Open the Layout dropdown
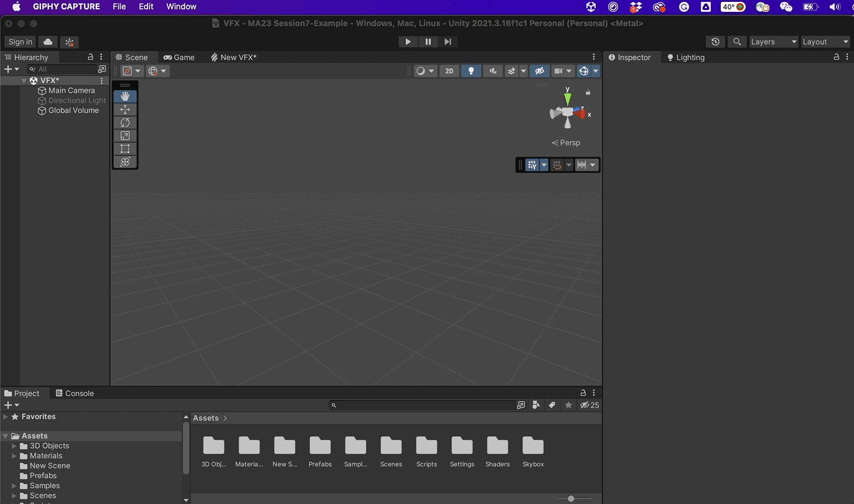854x504 pixels. tap(825, 42)
